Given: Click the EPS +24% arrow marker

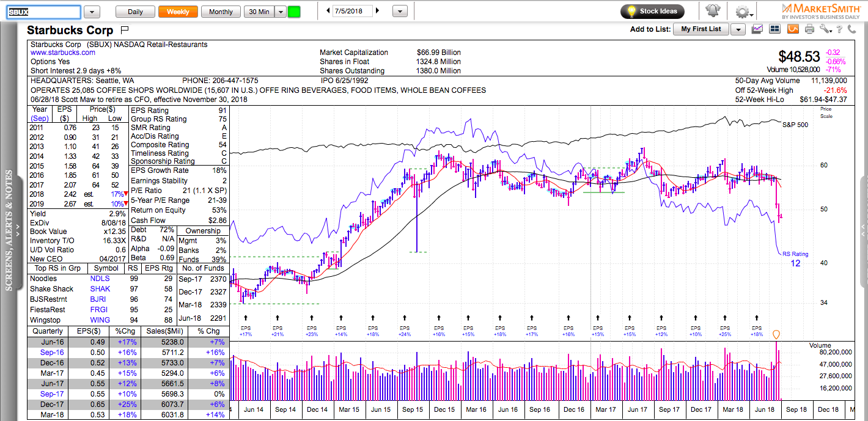Looking at the screenshot, I should click(405, 317).
